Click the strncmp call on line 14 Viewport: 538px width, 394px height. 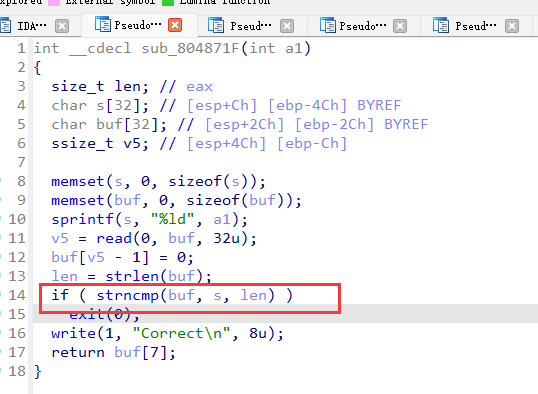(x=128, y=296)
